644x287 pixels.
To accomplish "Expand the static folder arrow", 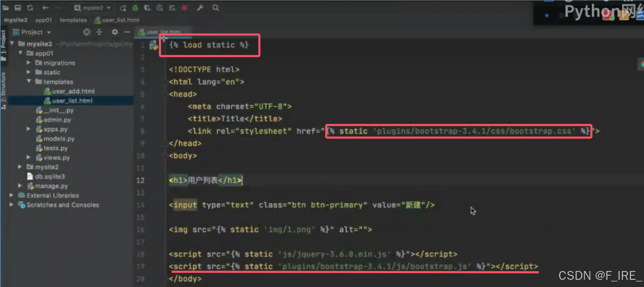I will pyautogui.click(x=29, y=72).
